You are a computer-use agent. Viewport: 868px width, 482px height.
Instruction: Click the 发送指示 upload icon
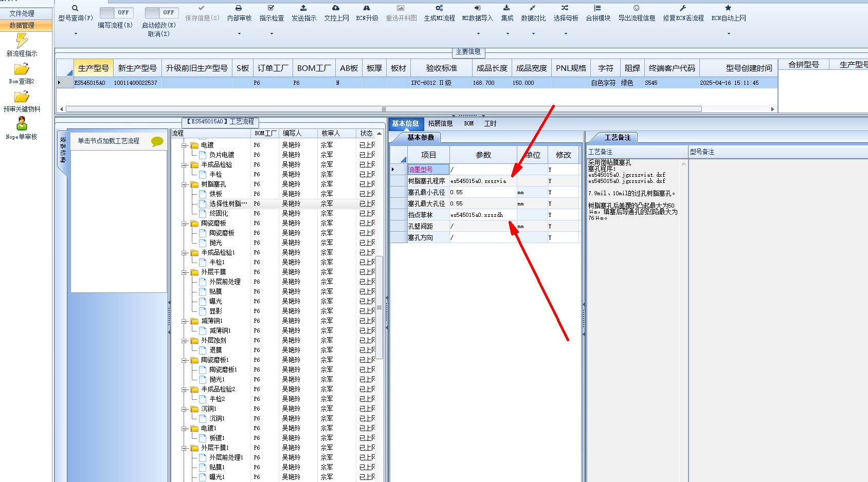[x=303, y=8]
